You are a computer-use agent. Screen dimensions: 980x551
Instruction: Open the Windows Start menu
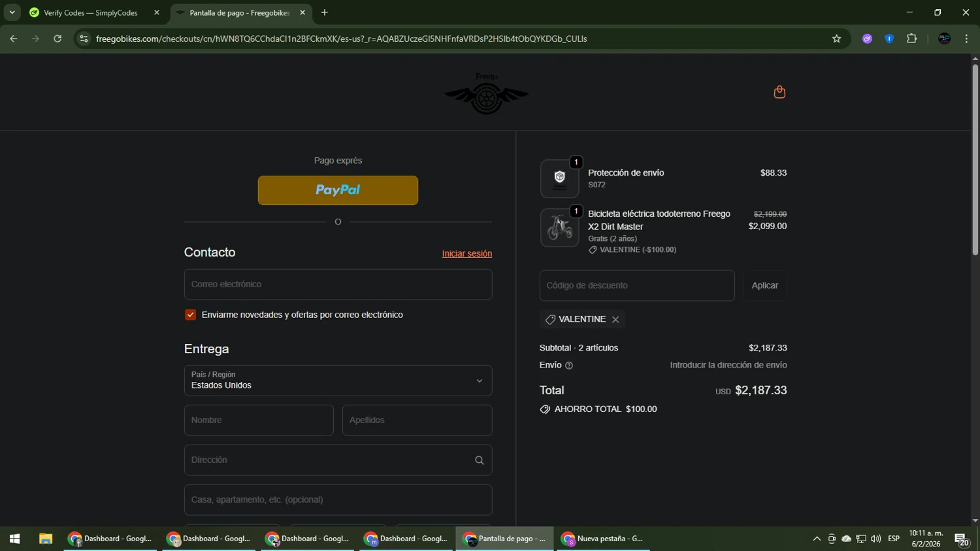(x=14, y=539)
